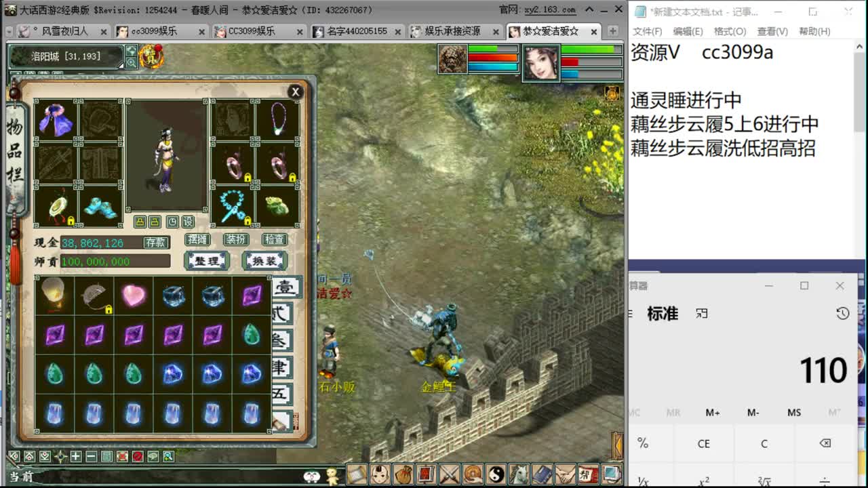The height and width of the screenshot is (488, 868).
Task: Open Notepad 查看(V) menu
Action: [772, 31]
